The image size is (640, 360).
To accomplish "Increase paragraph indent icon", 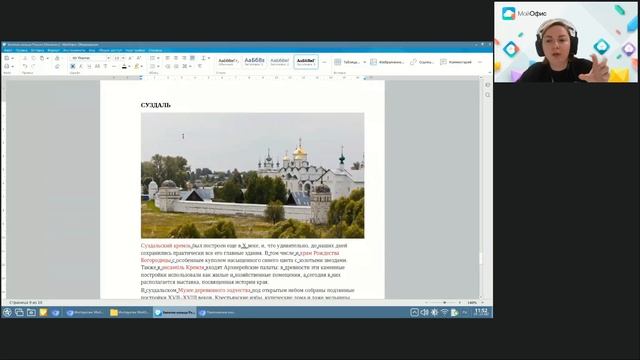I will (x=176, y=66).
